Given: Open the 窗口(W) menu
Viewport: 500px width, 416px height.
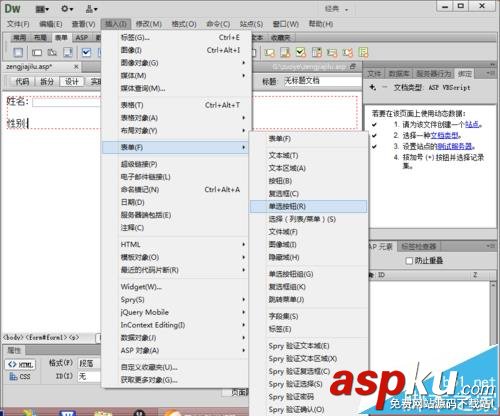Looking at the screenshot, I should point(286,24).
